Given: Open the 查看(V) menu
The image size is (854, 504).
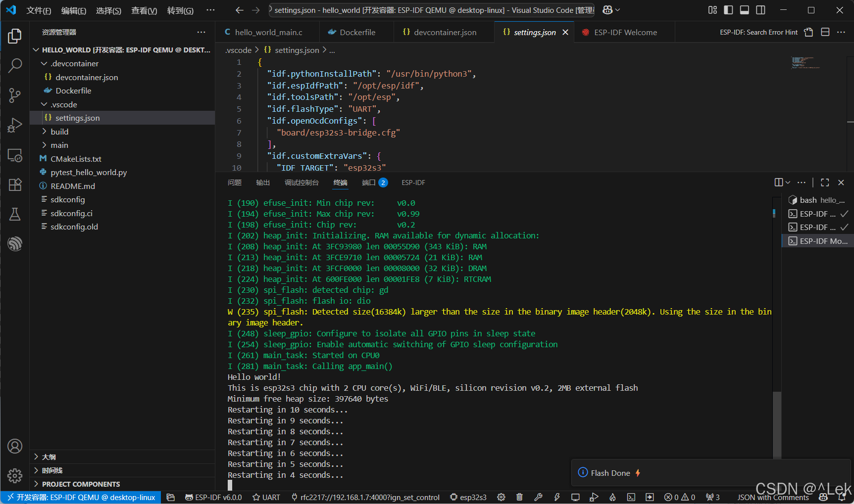Looking at the screenshot, I should coord(144,10).
